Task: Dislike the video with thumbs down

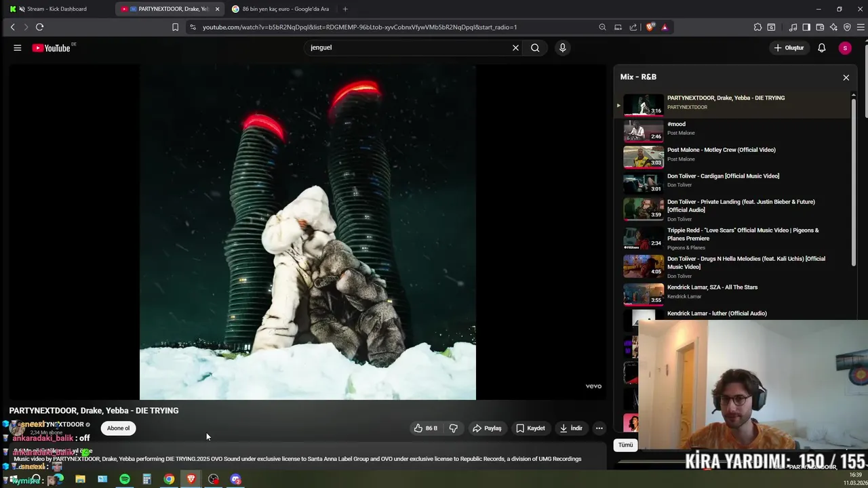Action: (x=454, y=428)
